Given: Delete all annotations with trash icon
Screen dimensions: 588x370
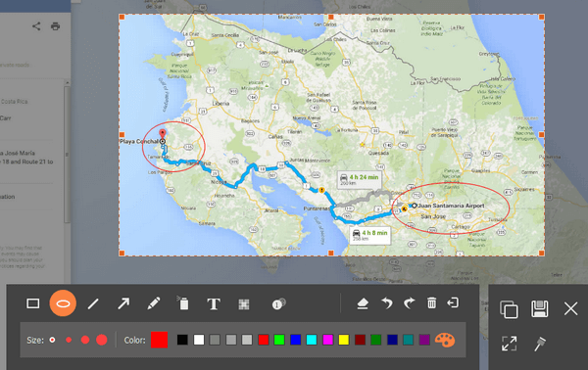Looking at the screenshot, I should coord(431,302).
